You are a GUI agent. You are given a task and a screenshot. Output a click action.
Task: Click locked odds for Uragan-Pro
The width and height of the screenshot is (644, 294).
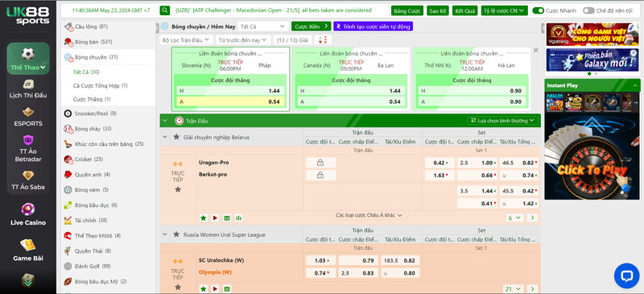(x=320, y=163)
